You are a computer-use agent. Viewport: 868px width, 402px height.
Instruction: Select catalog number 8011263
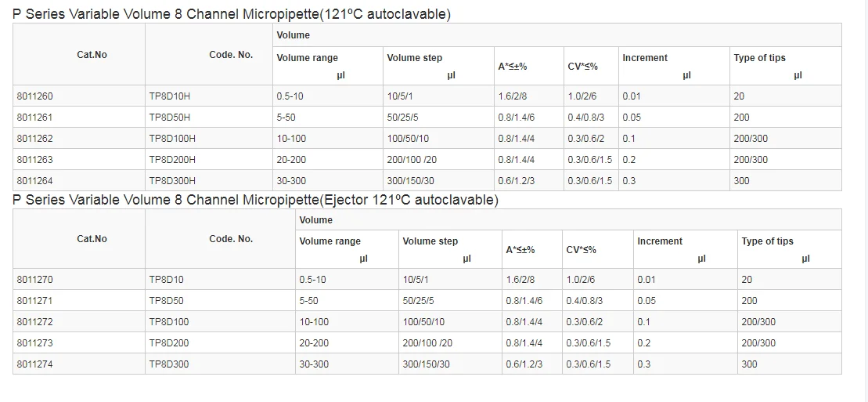pyautogui.click(x=34, y=160)
